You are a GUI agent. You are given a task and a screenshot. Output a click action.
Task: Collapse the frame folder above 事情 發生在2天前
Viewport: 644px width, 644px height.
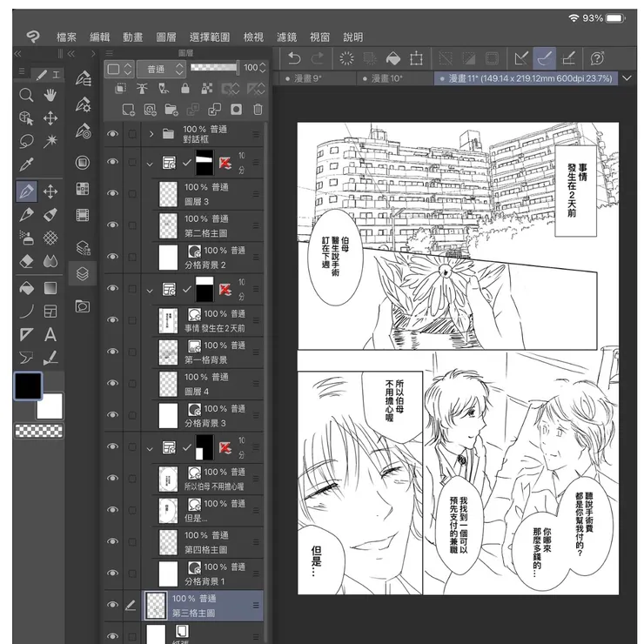click(x=150, y=291)
